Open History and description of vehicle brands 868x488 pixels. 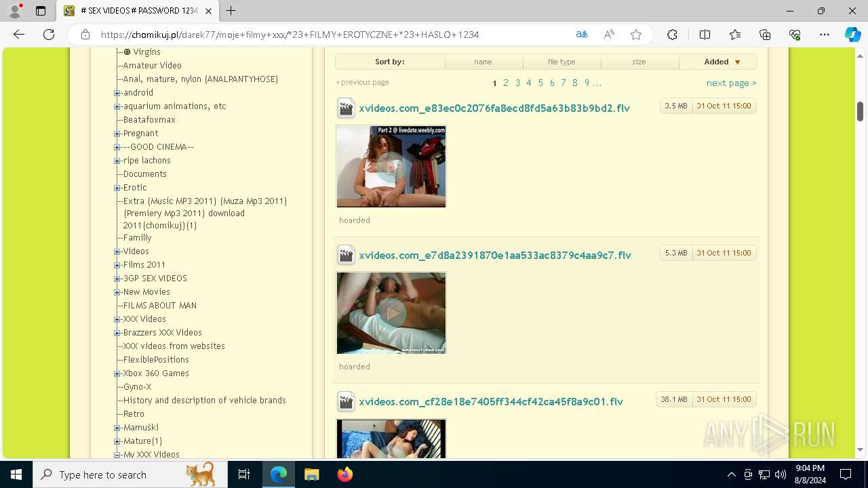click(x=205, y=401)
